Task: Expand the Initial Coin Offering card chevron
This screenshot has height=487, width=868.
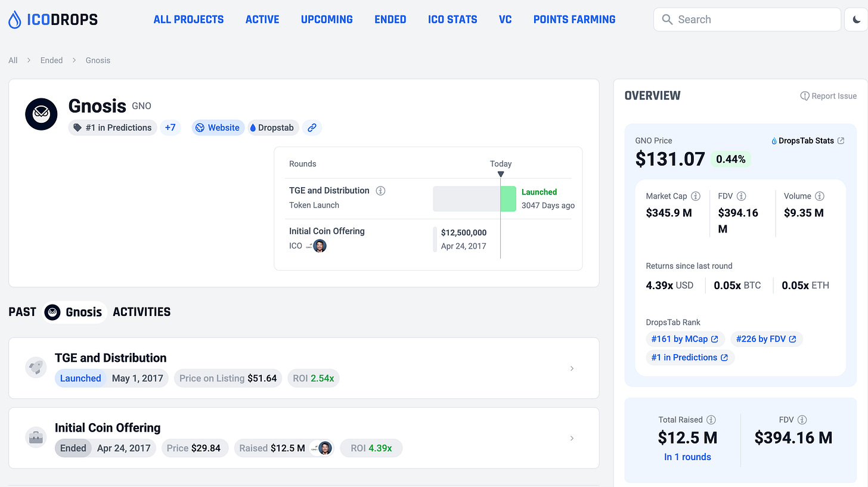Action: coord(572,438)
